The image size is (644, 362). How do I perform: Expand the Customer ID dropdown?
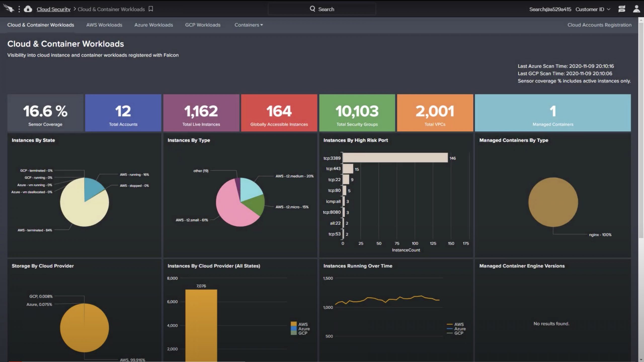tap(593, 9)
